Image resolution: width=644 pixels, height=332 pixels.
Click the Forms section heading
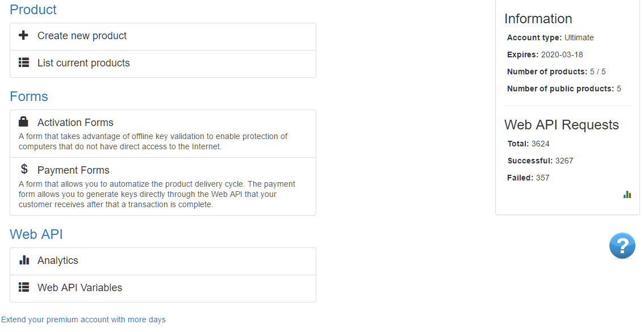pyautogui.click(x=29, y=96)
